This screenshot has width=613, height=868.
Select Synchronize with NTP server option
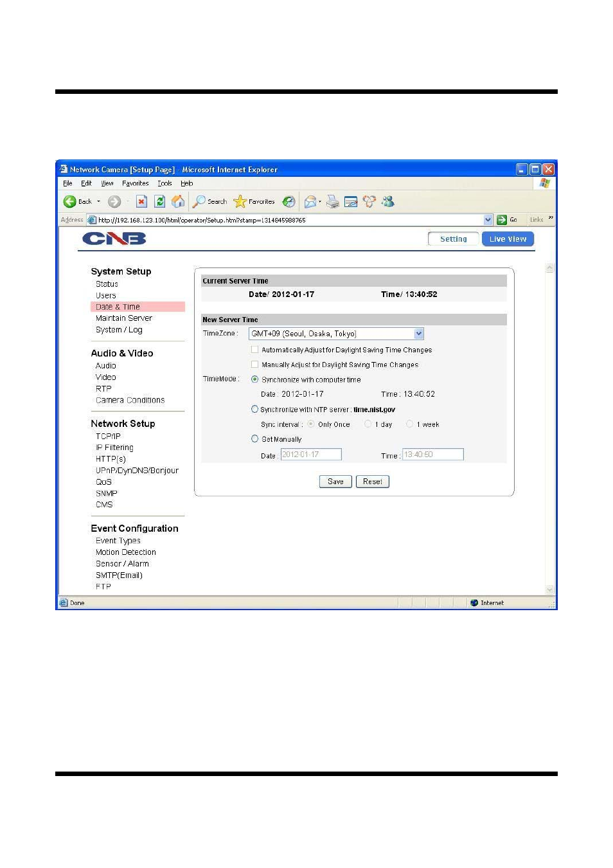[x=255, y=409]
